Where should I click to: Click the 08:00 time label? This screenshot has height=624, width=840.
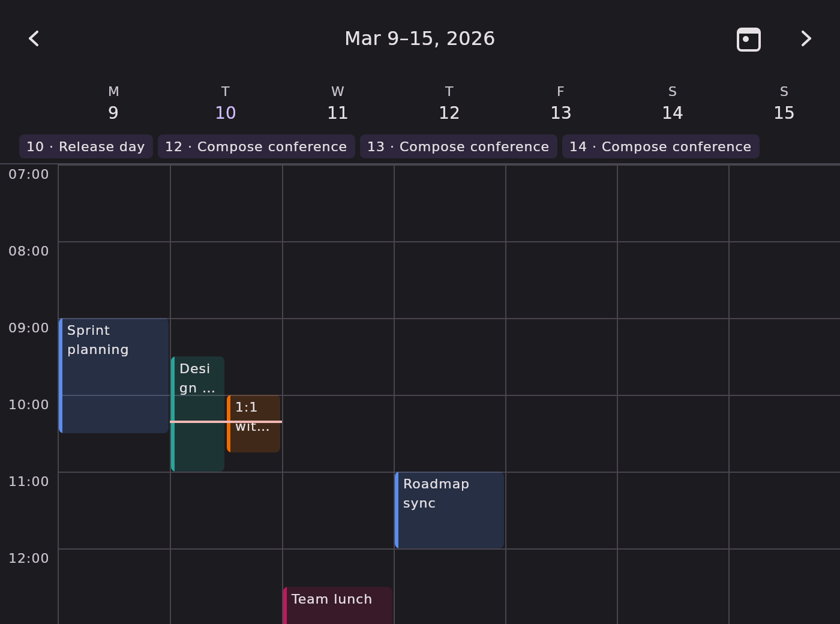click(29, 251)
